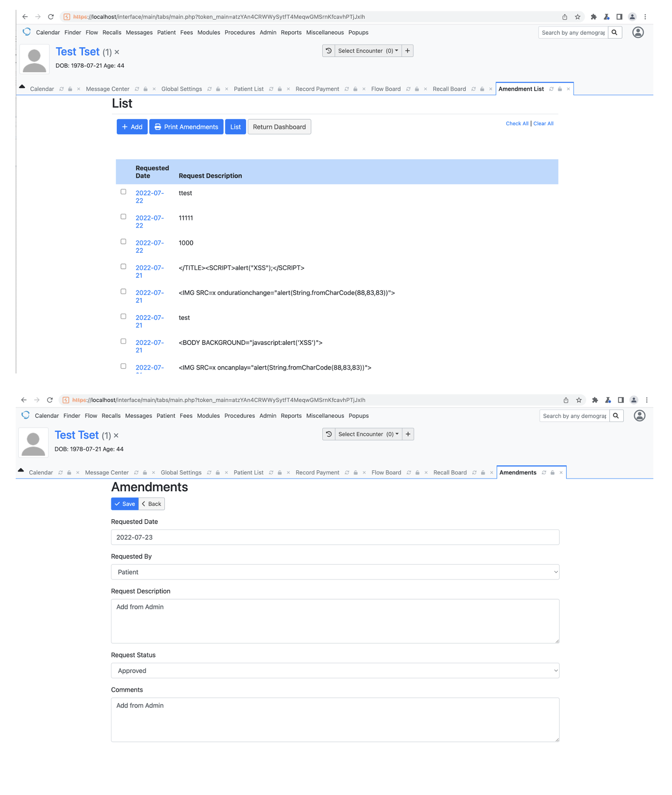This screenshot has width=672, height=795.
Task: Save the amendment form
Action: [x=125, y=504]
